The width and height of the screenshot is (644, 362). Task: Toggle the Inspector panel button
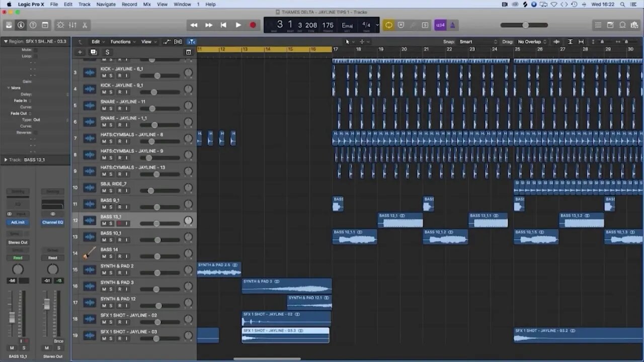tap(21, 25)
